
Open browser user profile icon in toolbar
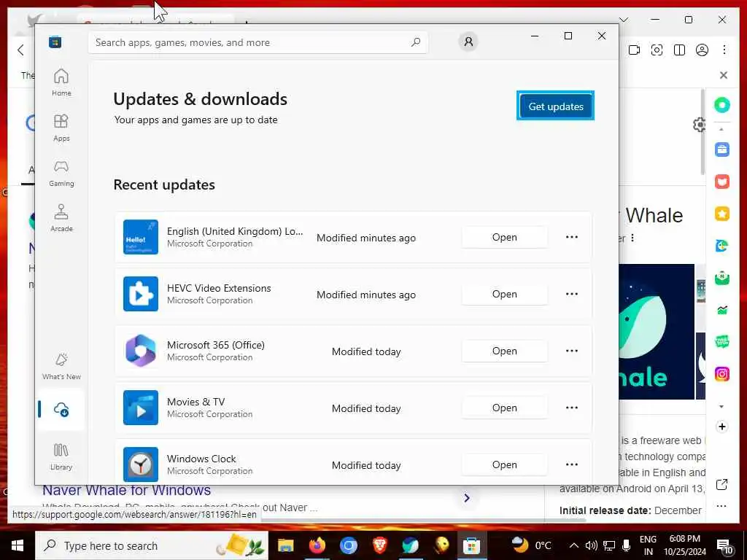tap(702, 50)
